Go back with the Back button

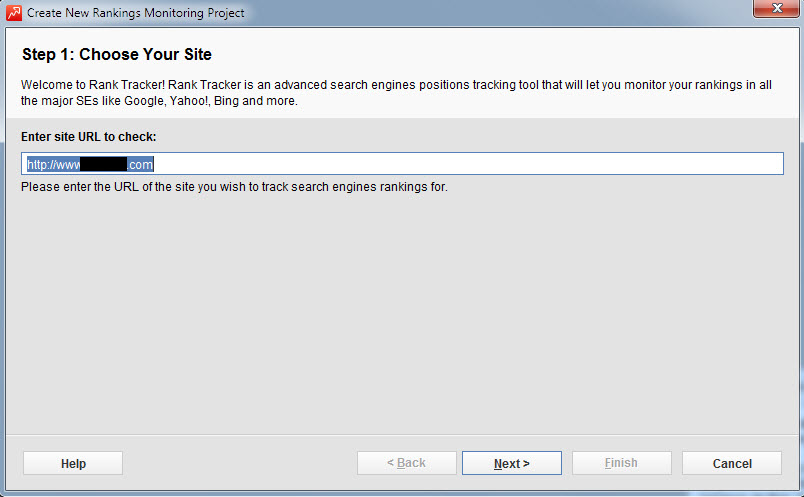pyautogui.click(x=407, y=463)
